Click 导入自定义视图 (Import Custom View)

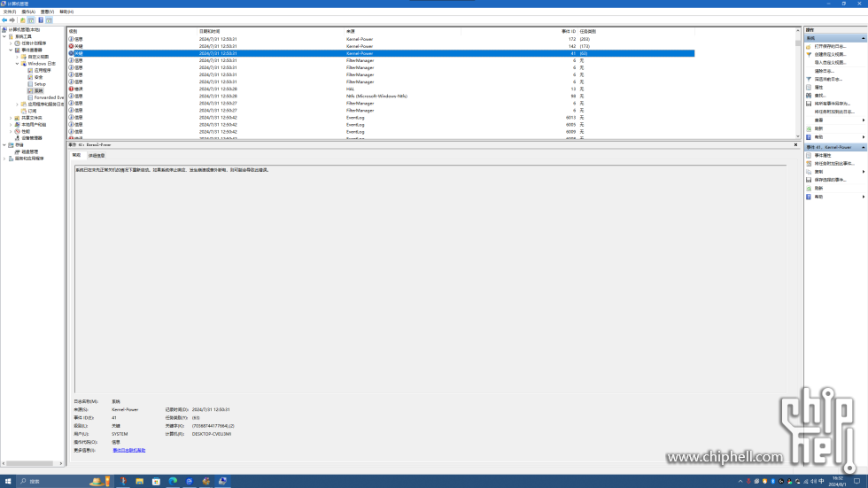[830, 63]
